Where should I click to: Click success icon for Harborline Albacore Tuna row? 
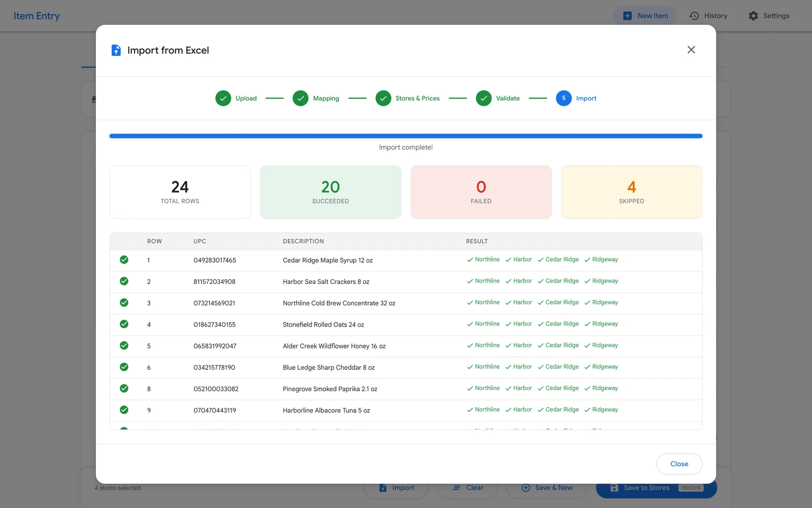click(x=124, y=410)
